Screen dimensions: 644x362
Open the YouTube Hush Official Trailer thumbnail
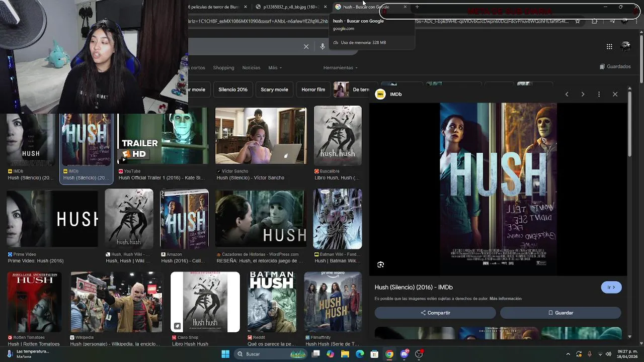(x=163, y=139)
